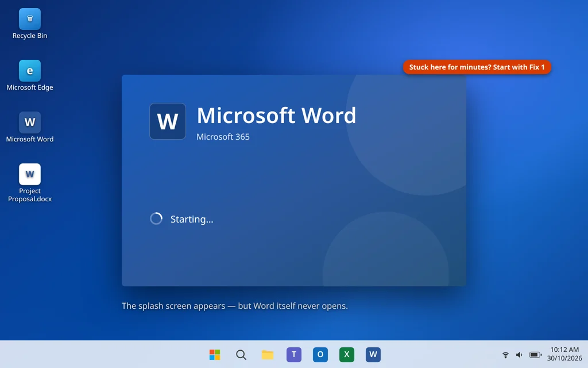Switch to Word in the taskbar

373,354
